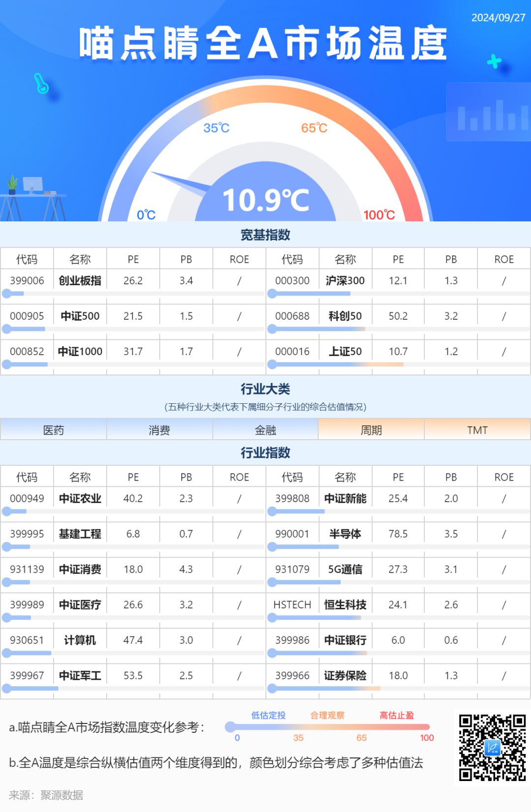
Task: Click PE value 53.5 for 中证军工
Action: [133, 675]
